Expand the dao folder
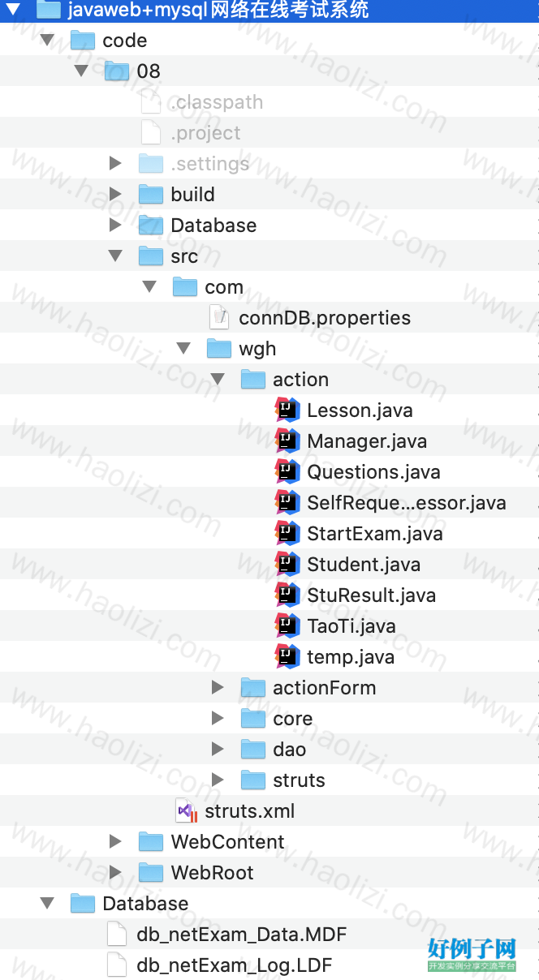Image resolution: width=539 pixels, height=980 pixels. (218, 749)
